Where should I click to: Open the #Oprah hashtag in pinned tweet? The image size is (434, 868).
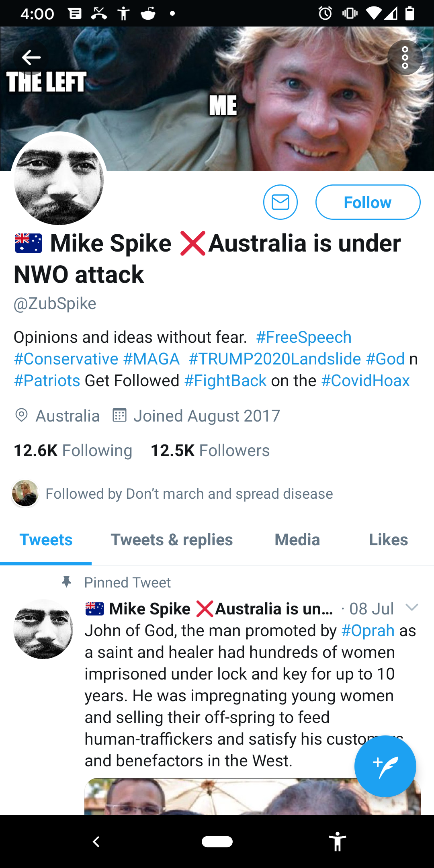[368, 631]
